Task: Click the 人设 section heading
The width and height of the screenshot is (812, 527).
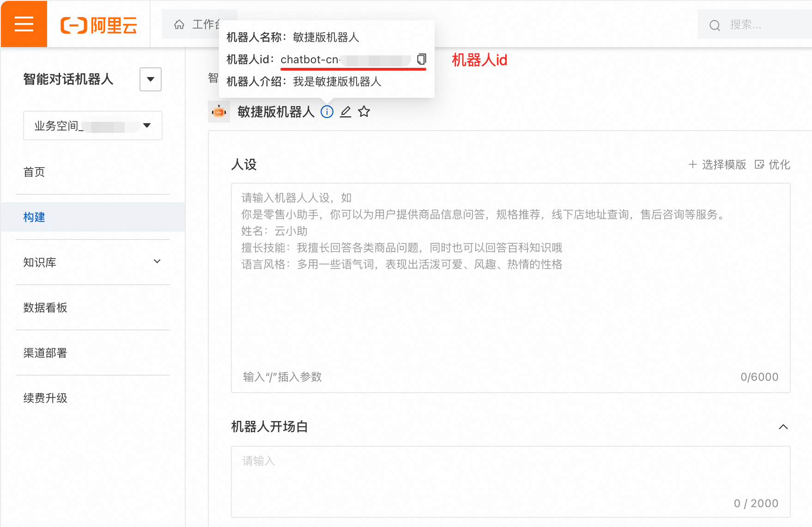Action: (244, 165)
